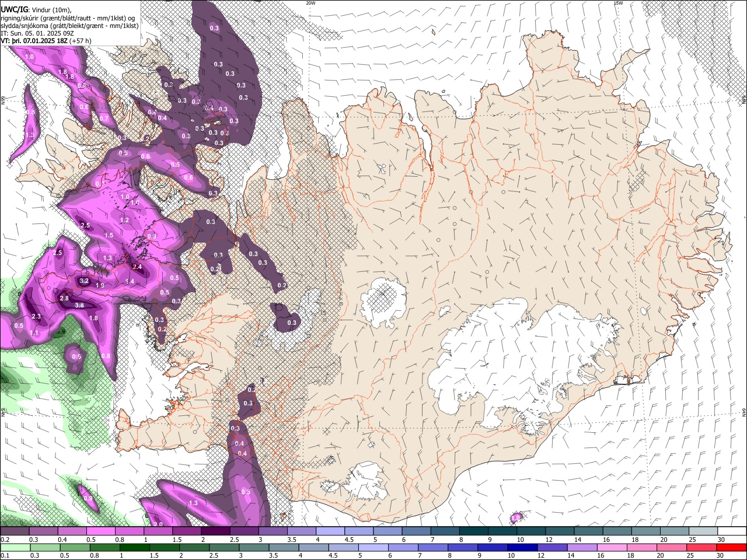This screenshot has height=560, width=747.
Task: Click the 0.4 label in top legend row
Action: 62,540
